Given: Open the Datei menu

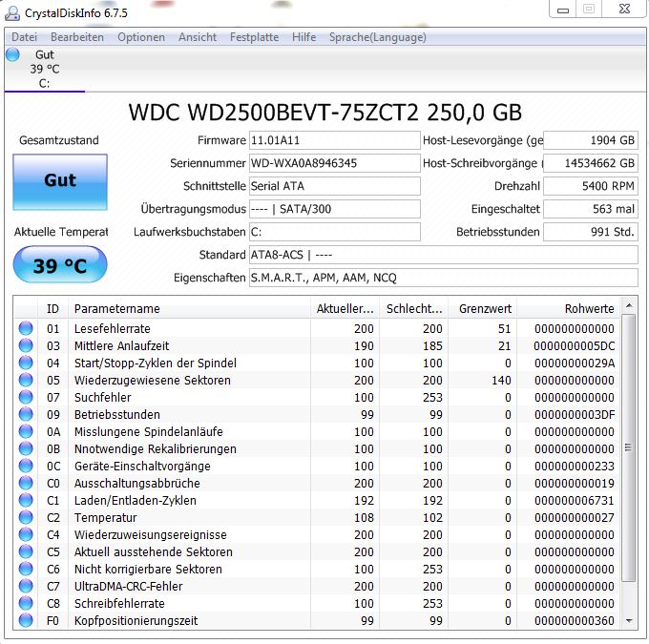Looking at the screenshot, I should click(x=24, y=37).
